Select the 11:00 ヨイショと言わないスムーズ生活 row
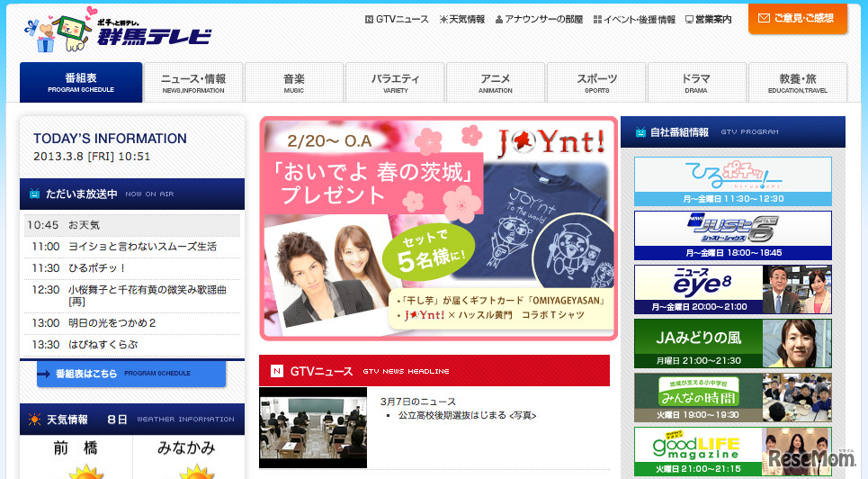 tap(131, 247)
